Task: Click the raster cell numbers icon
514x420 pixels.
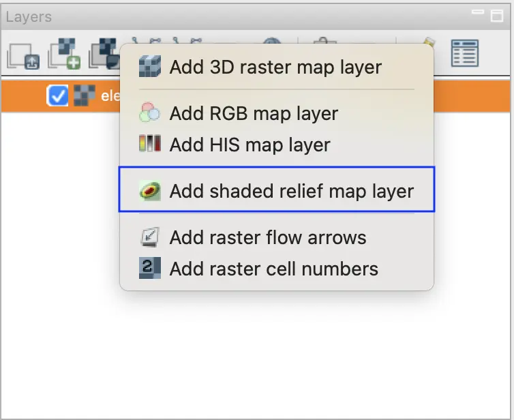Action: (149, 269)
